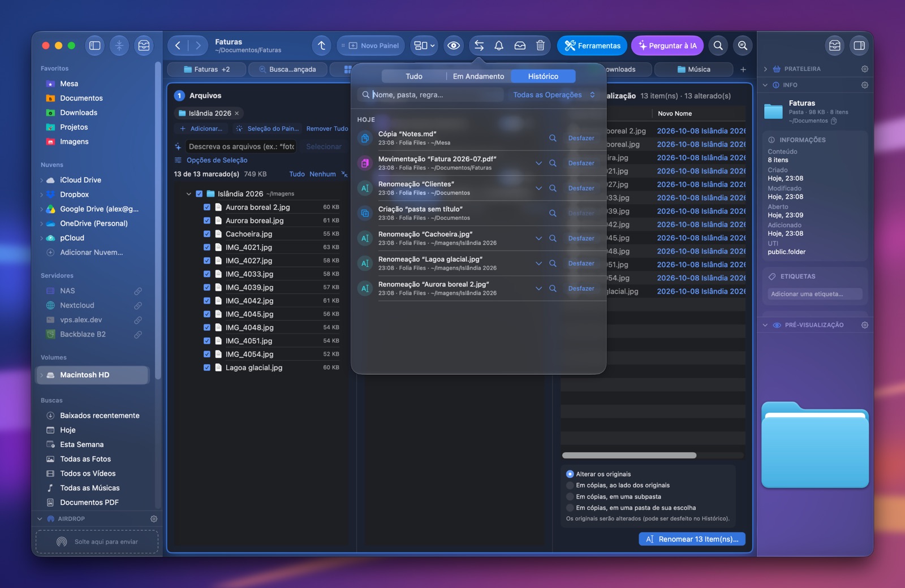
Task: Click "Adicionar uma etiqueta..." field
Action: [815, 294]
